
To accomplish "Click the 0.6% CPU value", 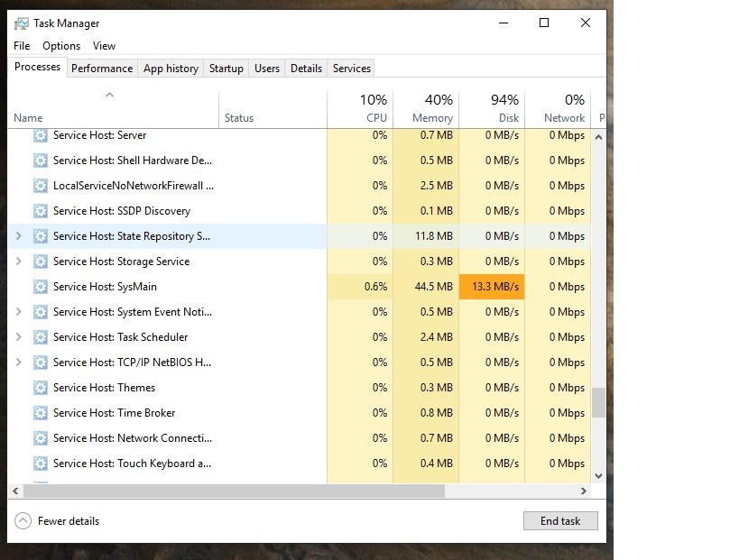I will point(375,287).
